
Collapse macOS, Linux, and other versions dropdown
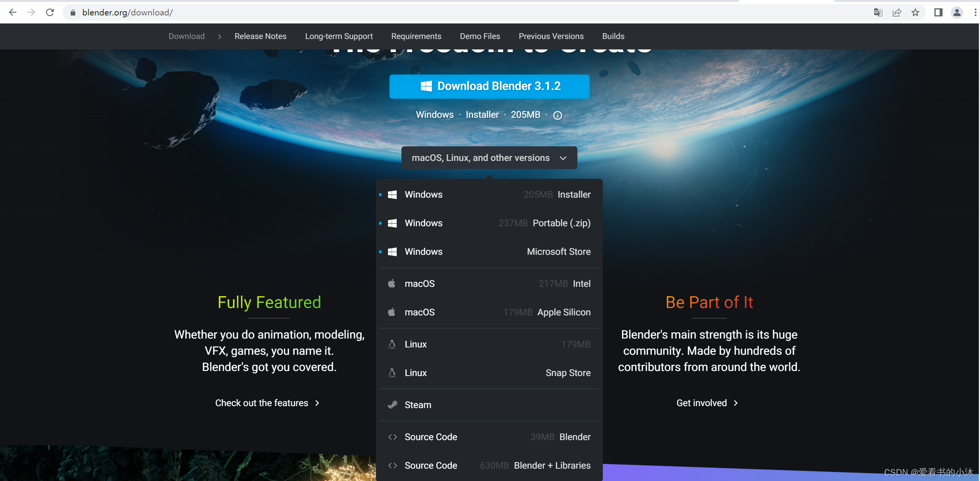click(489, 158)
